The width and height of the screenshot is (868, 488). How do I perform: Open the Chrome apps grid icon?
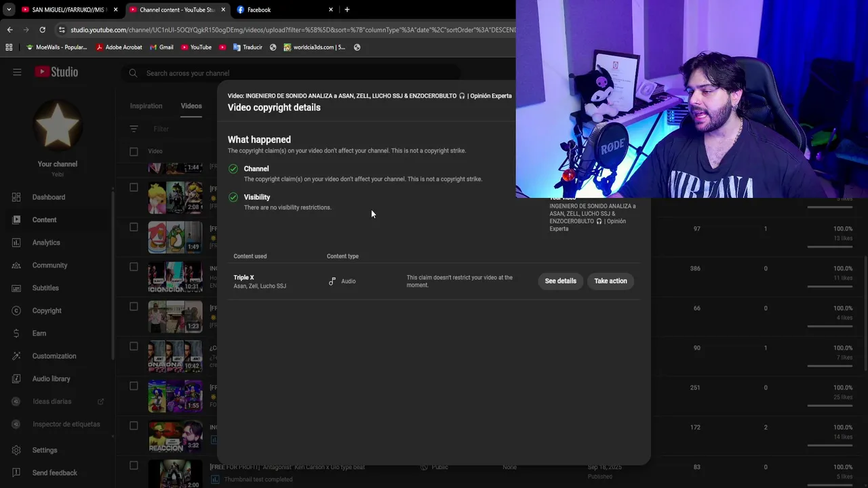[9, 47]
